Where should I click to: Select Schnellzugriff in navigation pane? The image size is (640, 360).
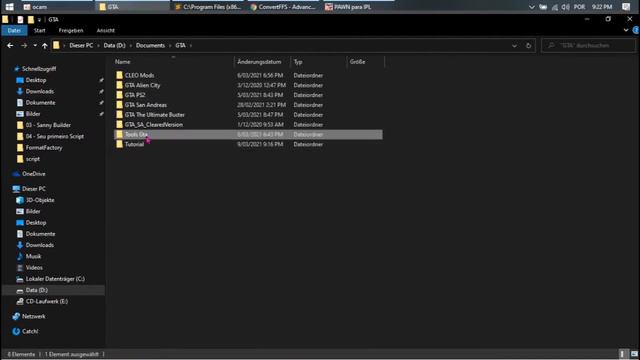(39, 69)
